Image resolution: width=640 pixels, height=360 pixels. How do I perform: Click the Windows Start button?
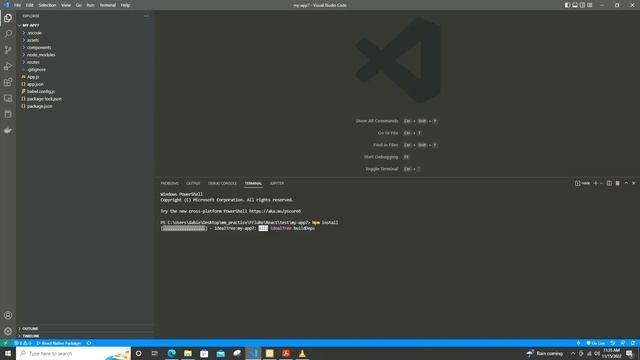[8, 353]
